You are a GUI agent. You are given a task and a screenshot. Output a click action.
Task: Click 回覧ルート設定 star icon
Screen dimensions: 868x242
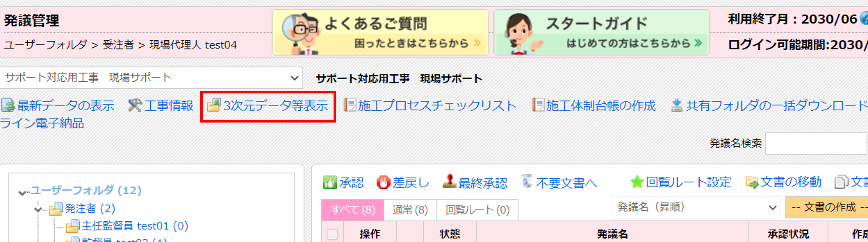(637, 182)
